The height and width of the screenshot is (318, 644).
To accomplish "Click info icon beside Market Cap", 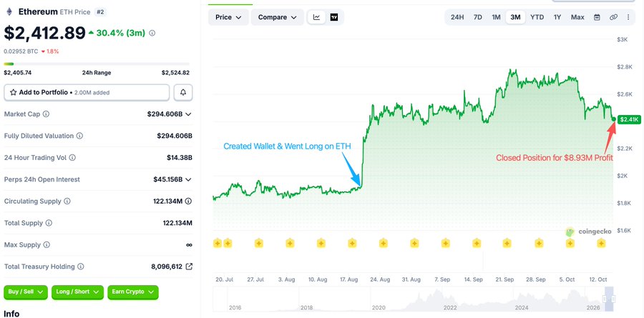I will click(x=46, y=114).
